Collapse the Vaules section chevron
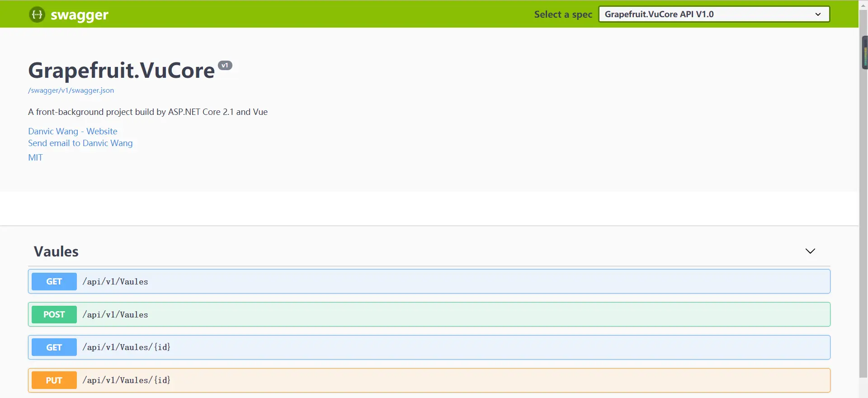Image resolution: width=868 pixels, height=398 pixels. (x=810, y=251)
